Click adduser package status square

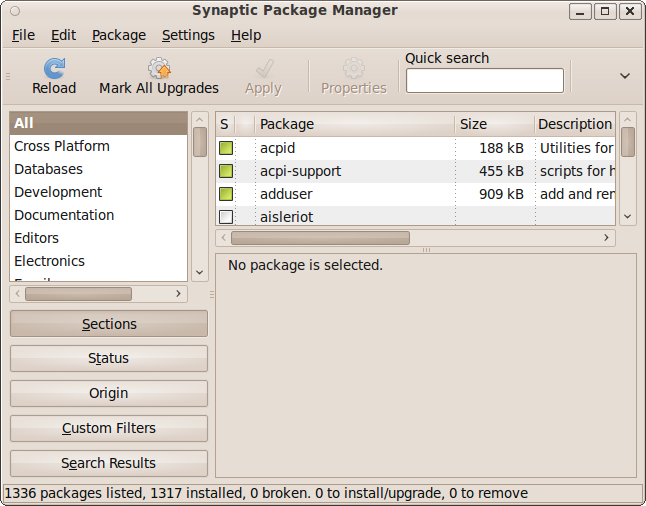coord(226,194)
